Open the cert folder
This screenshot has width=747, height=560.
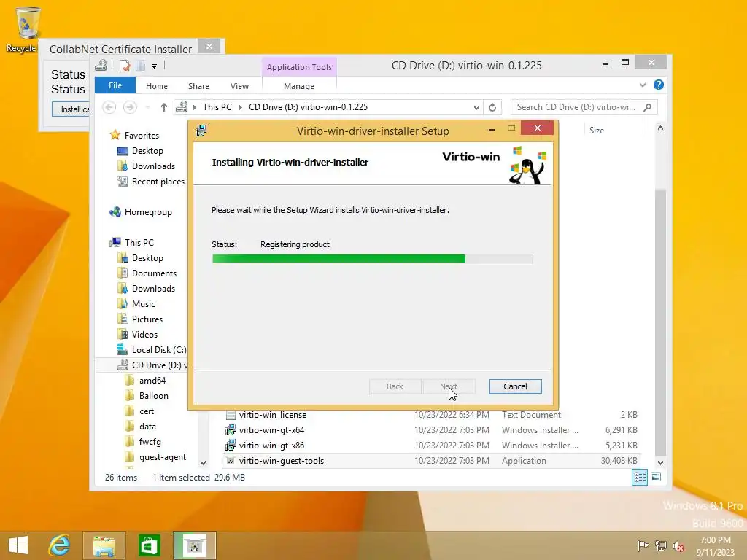pos(146,411)
